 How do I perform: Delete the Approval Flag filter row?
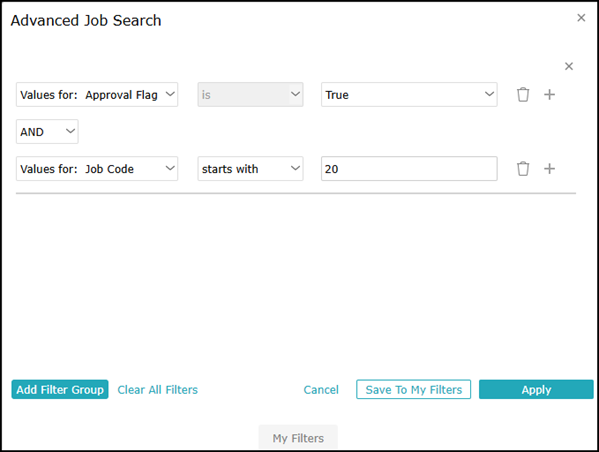coord(523,95)
